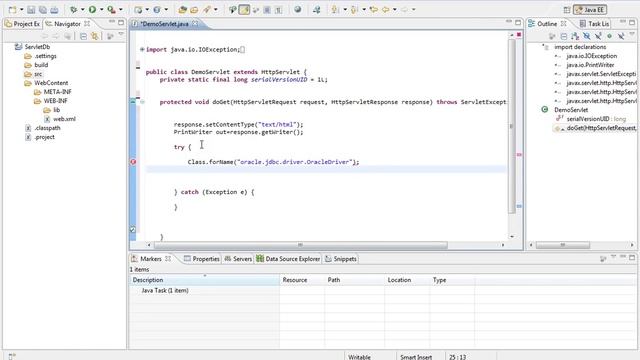Click the Run External Tools icon
The height and width of the screenshot is (360, 640).
click(111, 9)
